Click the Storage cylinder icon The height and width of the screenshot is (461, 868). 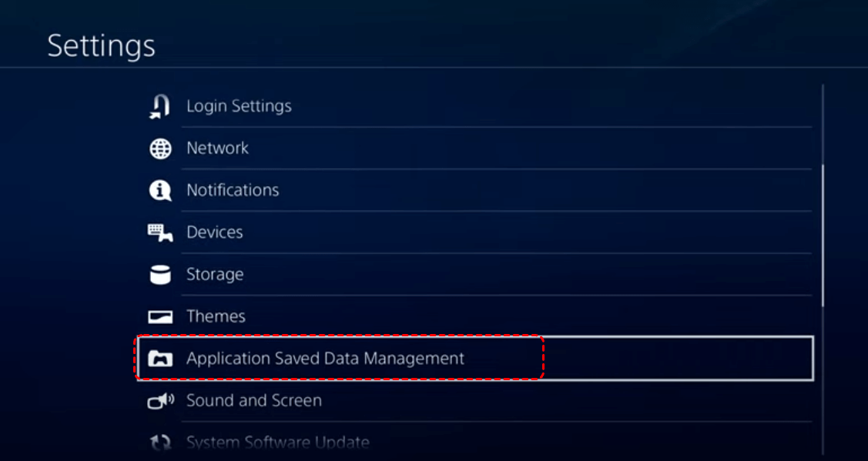tap(160, 275)
